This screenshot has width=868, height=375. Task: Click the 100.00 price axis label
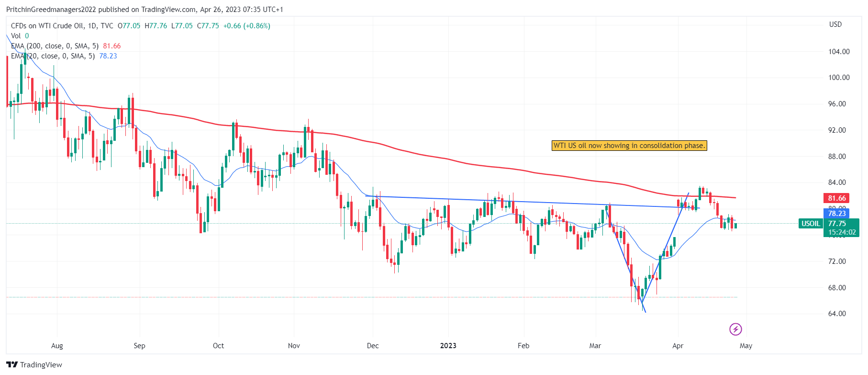click(x=839, y=78)
